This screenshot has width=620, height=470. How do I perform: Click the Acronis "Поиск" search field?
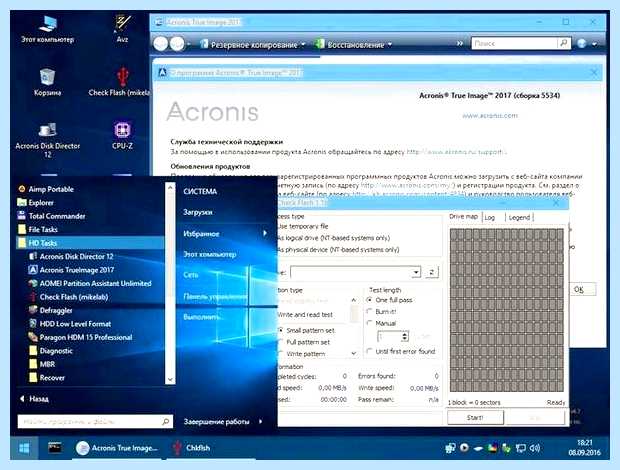514,43
